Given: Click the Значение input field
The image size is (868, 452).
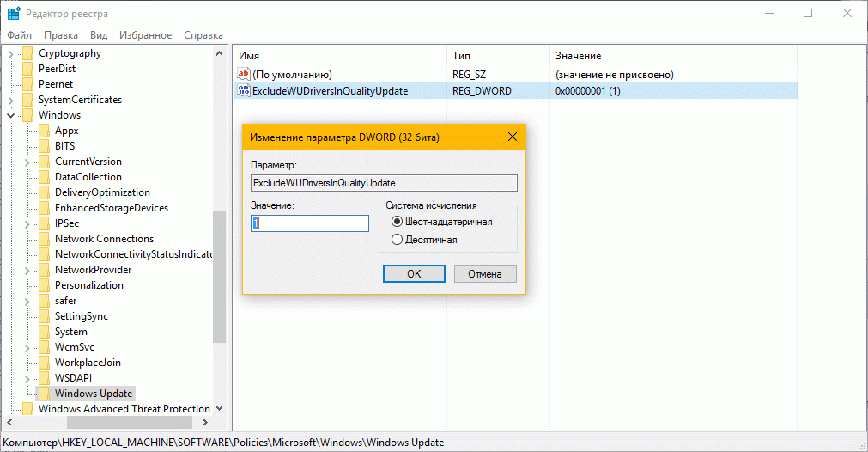Looking at the screenshot, I should coord(309,223).
